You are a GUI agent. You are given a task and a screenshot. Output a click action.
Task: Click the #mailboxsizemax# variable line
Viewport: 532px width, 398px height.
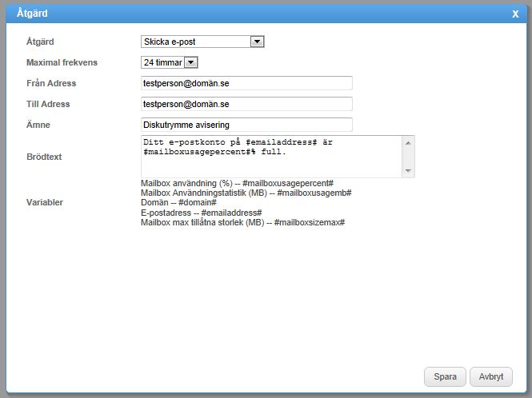pos(242,222)
